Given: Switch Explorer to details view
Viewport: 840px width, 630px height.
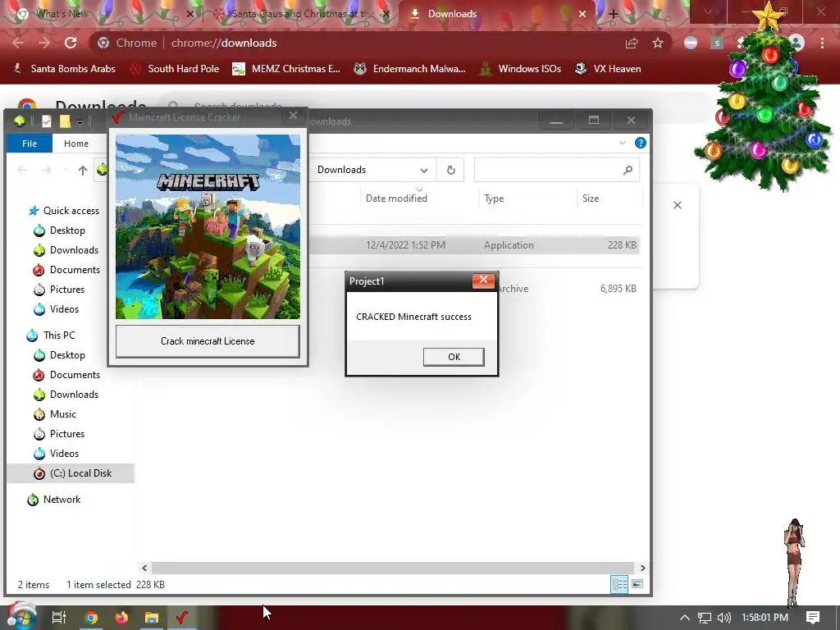Looking at the screenshot, I should (619, 584).
